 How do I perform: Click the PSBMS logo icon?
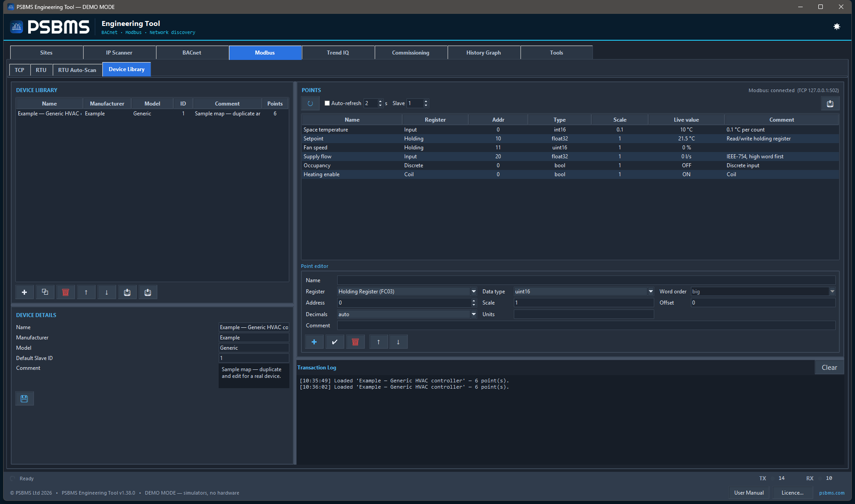[x=17, y=27]
